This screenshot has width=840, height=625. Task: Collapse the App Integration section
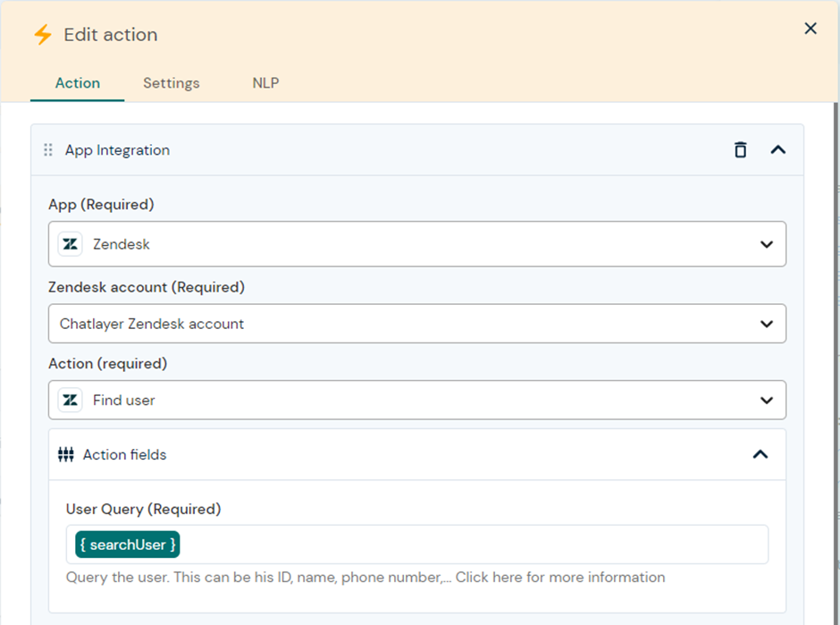(x=777, y=150)
